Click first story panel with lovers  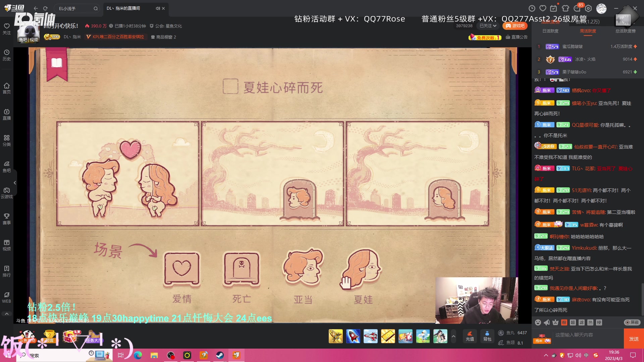click(128, 174)
